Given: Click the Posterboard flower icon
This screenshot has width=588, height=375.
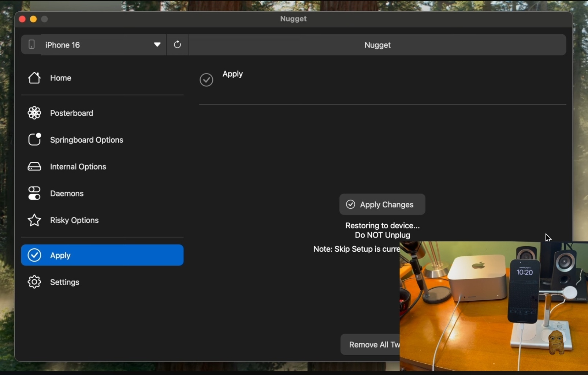Looking at the screenshot, I should click(x=34, y=113).
